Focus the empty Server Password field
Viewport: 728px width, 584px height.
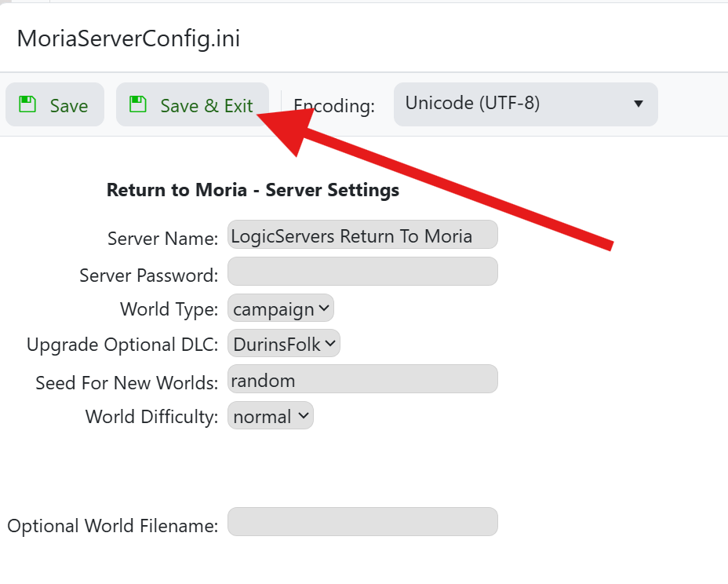pyautogui.click(x=362, y=272)
